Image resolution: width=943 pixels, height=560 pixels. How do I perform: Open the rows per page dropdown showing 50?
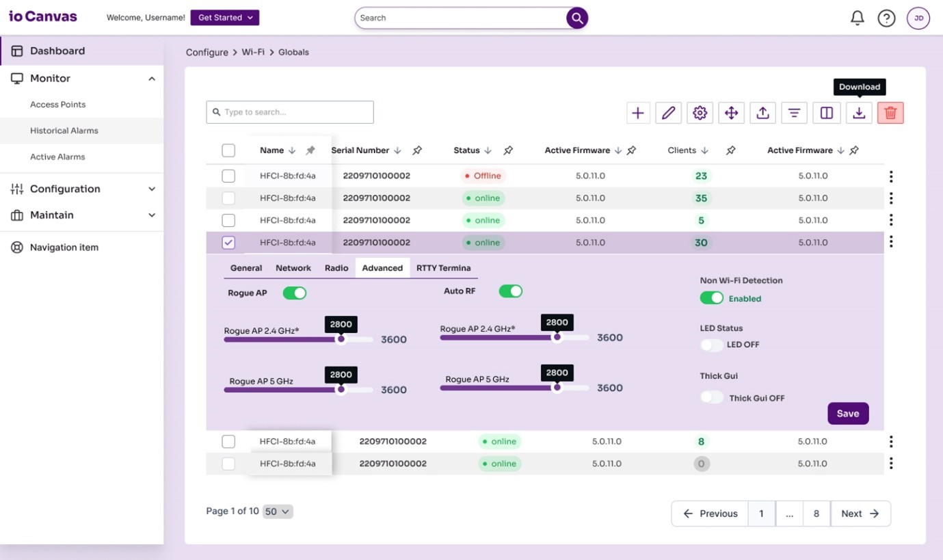[278, 511]
